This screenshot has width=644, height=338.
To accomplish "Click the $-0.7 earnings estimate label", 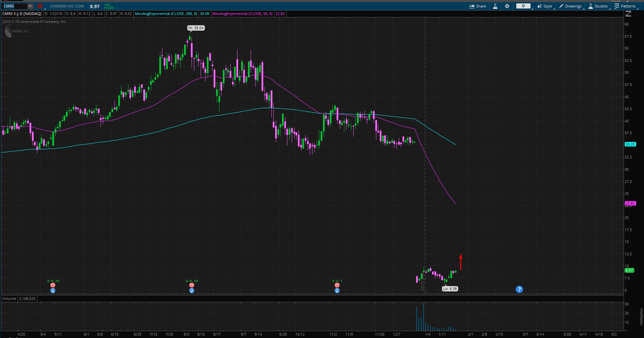I will click(x=337, y=281).
